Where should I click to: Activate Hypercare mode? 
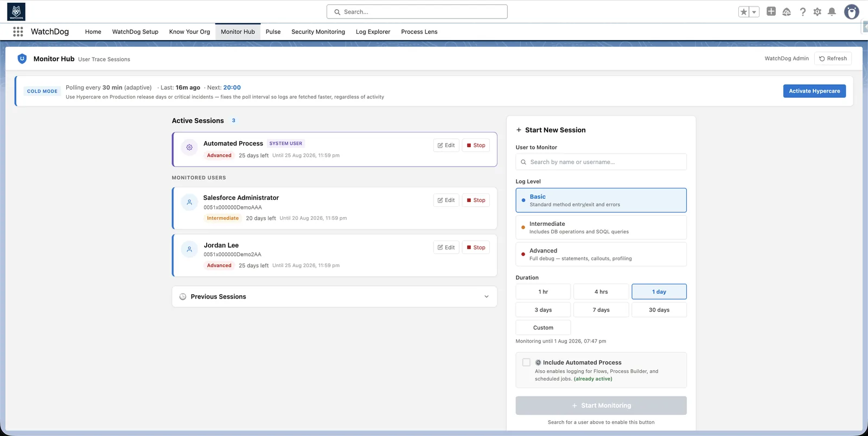click(814, 91)
